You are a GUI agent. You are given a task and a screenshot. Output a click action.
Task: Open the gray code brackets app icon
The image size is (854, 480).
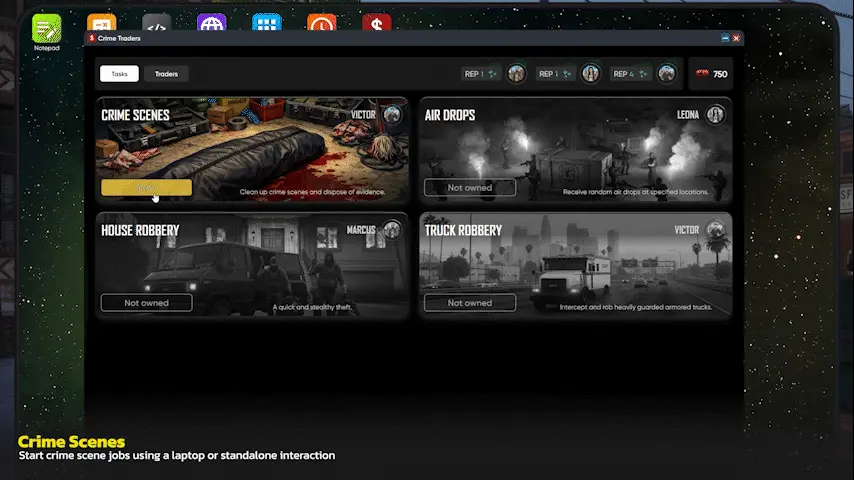click(156, 23)
